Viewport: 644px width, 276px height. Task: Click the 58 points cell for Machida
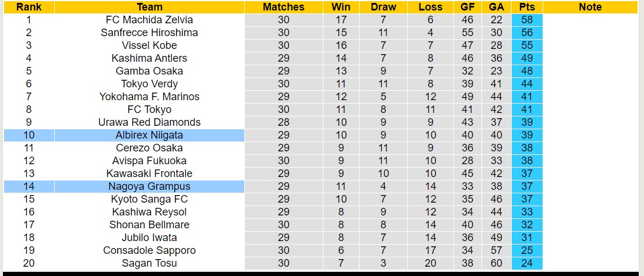(x=527, y=20)
